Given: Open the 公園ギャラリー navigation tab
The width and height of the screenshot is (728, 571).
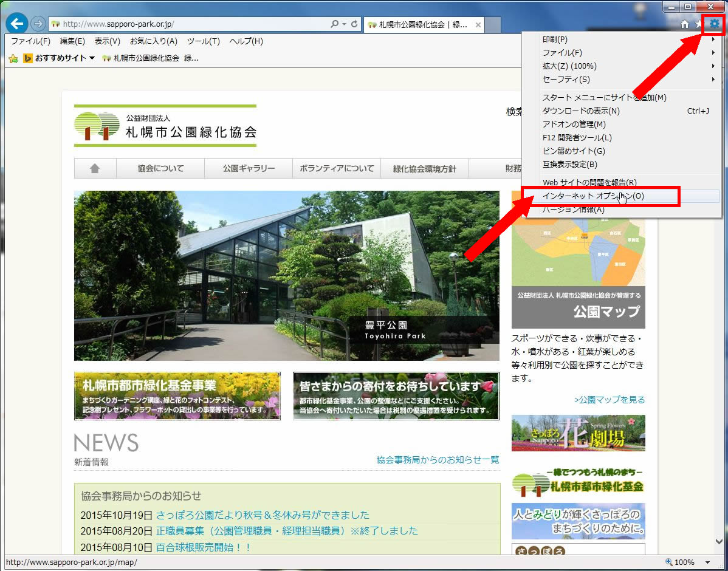Looking at the screenshot, I should pos(249,168).
